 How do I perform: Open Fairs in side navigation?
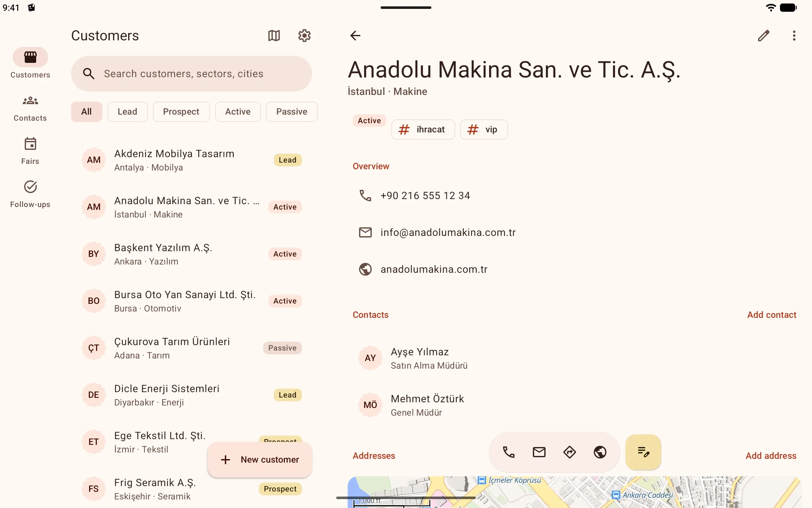[30, 150]
